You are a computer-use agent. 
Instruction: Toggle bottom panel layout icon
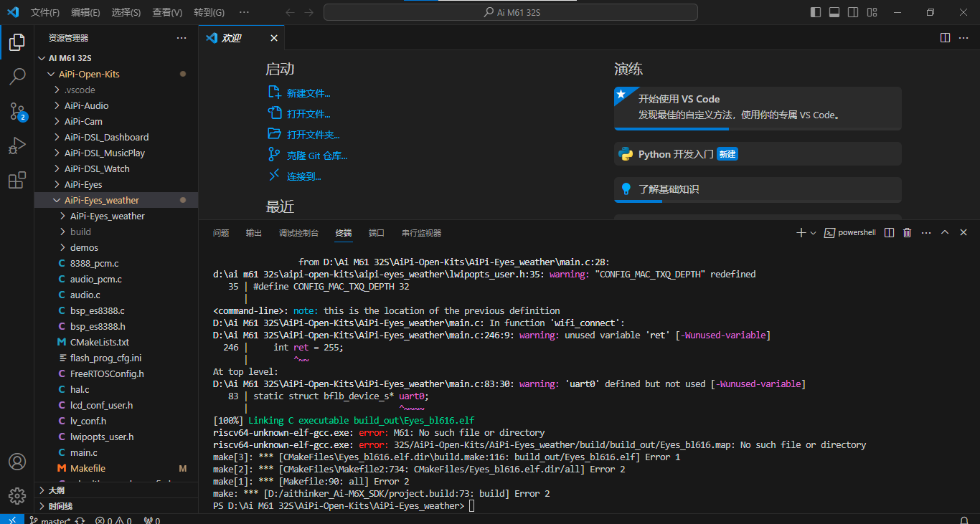(834, 12)
